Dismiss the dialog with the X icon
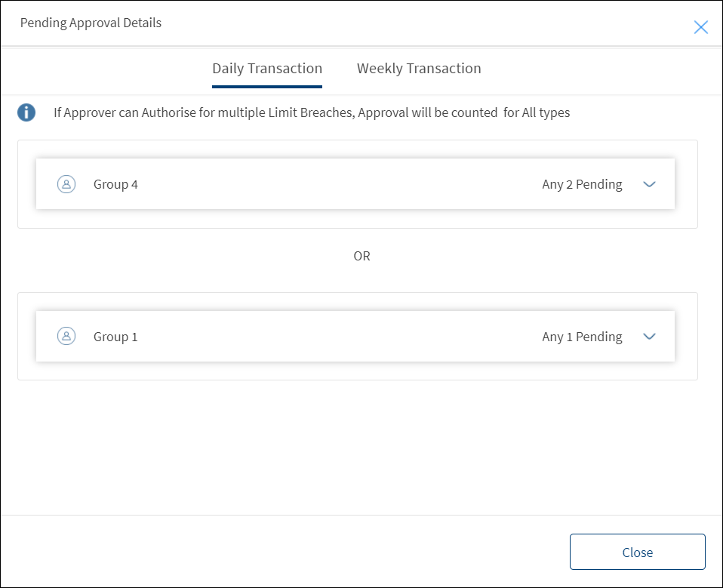This screenshot has width=723, height=588. 700,27
